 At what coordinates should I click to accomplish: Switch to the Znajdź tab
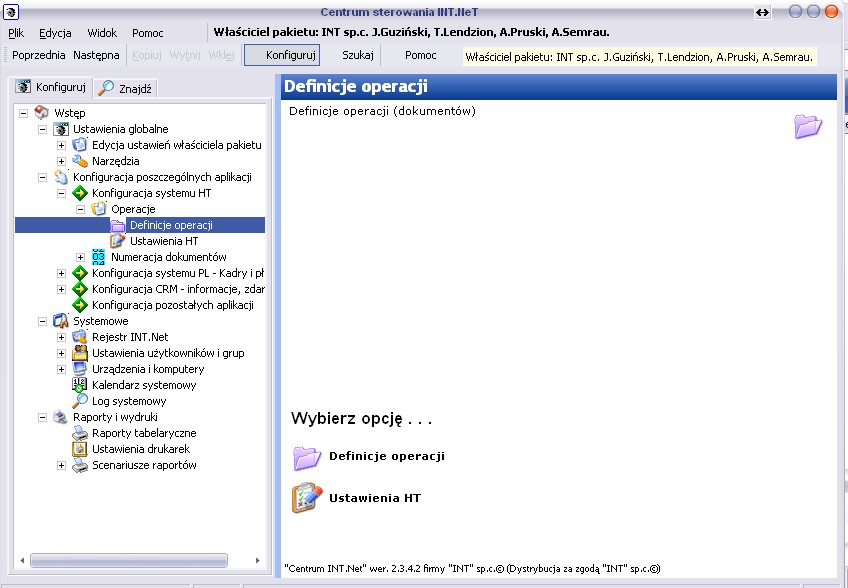pyautogui.click(x=125, y=88)
